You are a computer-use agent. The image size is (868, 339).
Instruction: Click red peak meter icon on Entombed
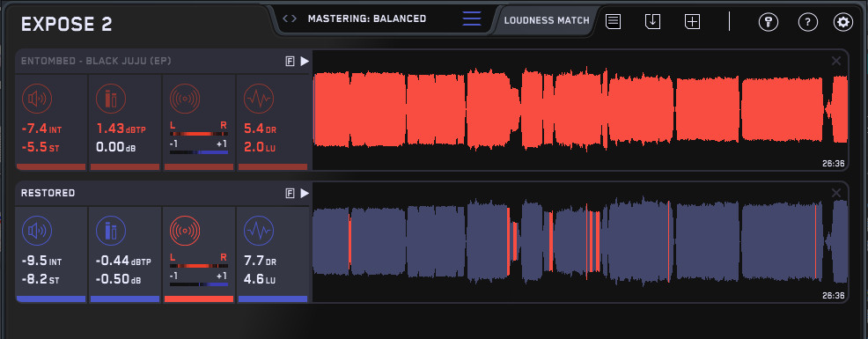(x=111, y=99)
